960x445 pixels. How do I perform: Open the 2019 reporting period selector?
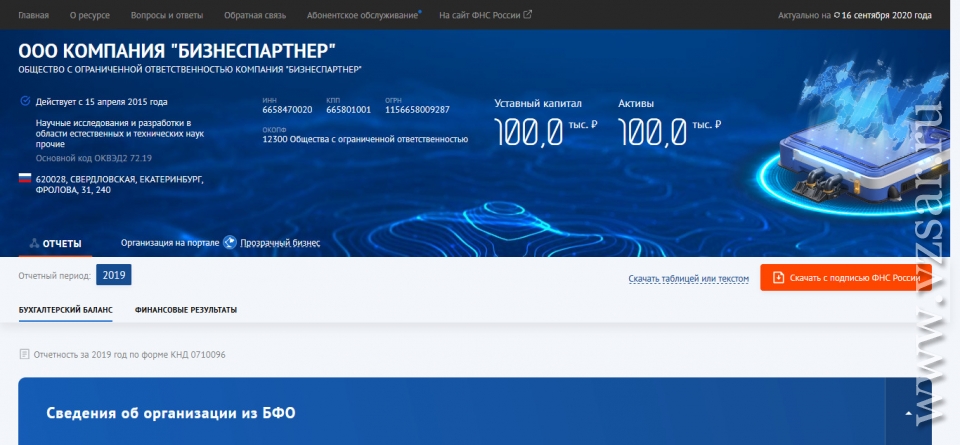tap(114, 275)
